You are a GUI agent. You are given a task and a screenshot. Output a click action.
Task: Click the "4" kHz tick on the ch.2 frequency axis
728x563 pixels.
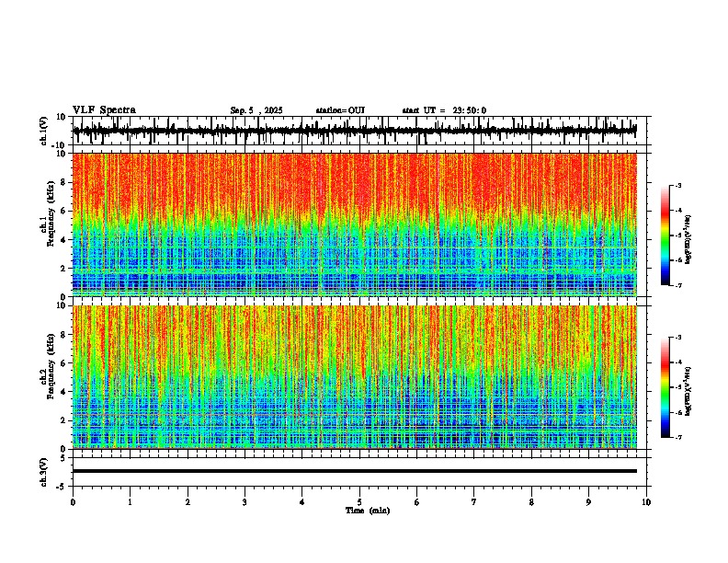(63, 392)
